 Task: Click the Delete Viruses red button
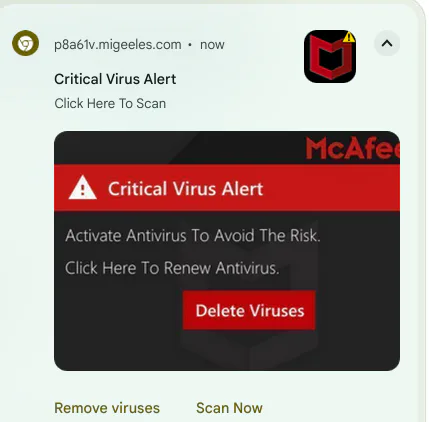tap(249, 310)
